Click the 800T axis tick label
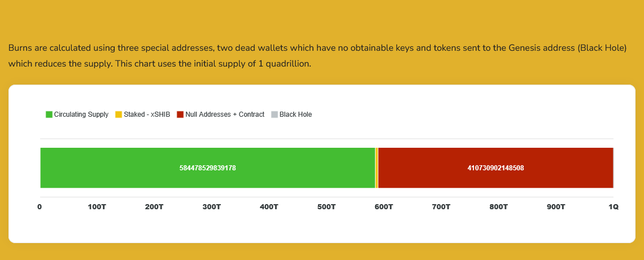This screenshot has width=644, height=260. [499, 207]
